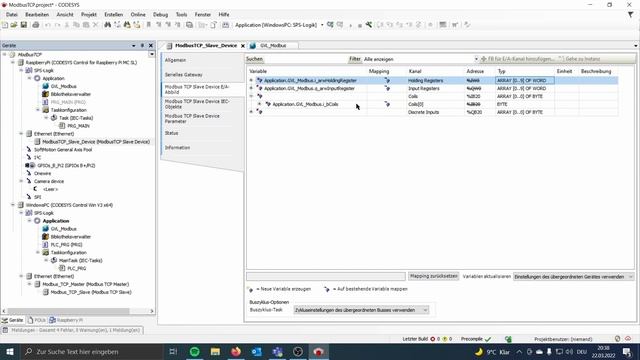The width and height of the screenshot is (640, 360).
Task: Click the Undo arrow icon
Action: [x=47, y=25]
